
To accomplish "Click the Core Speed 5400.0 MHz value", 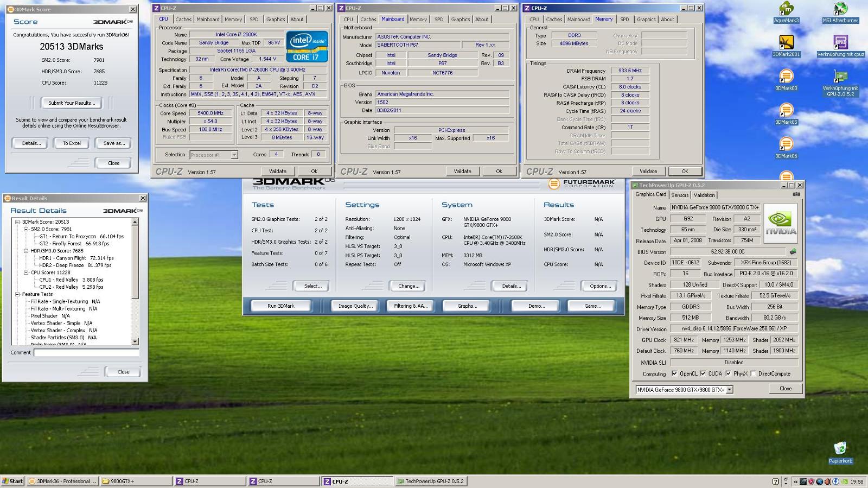I will coord(210,113).
